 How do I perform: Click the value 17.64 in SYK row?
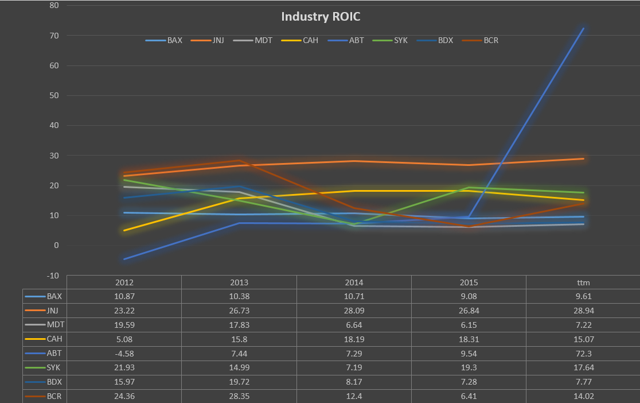tap(583, 367)
